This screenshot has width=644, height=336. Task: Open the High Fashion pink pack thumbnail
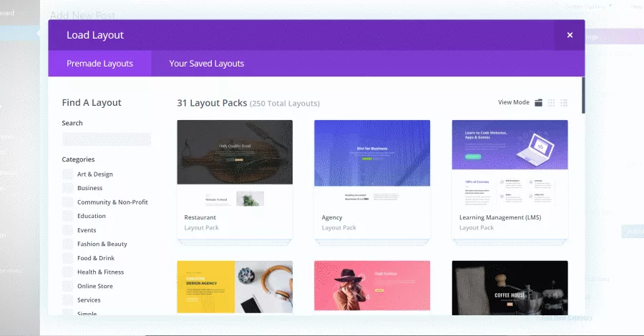pyautogui.click(x=372, y=285)
